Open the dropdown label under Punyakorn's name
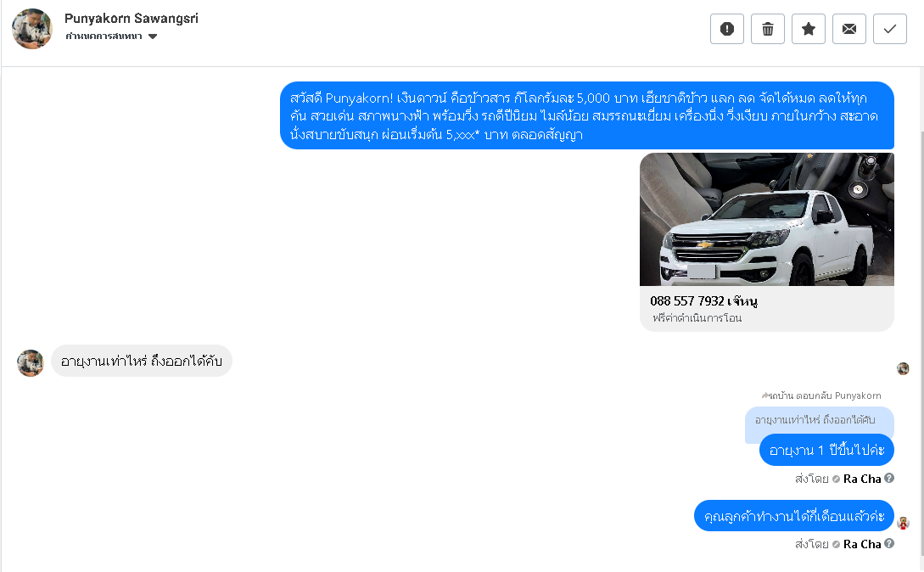 [104, 36]
